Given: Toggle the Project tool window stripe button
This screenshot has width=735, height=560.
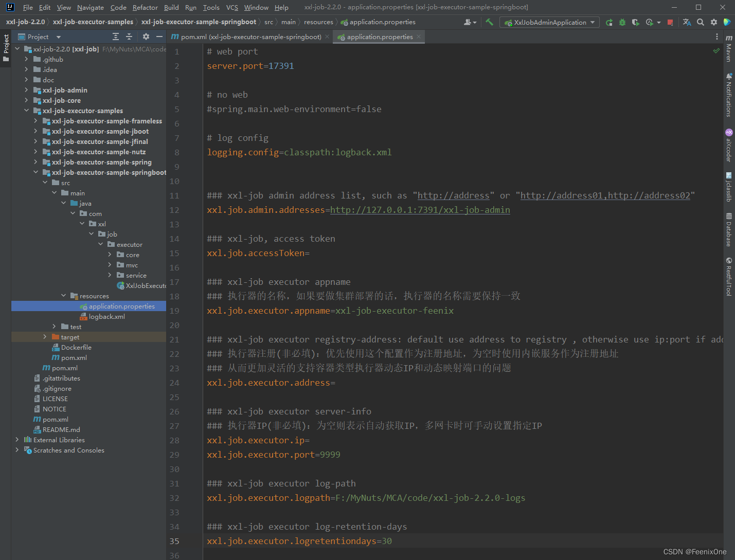Looking at the screenshot, I should (x=6, y=48).
